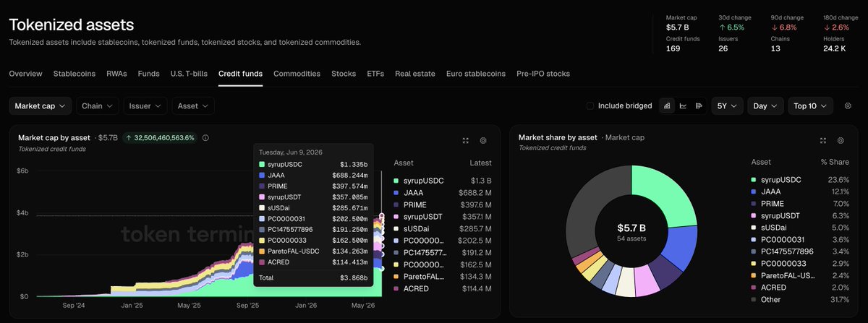The width and height of the screenshot is (868, 323).
Task: Click PRIME 7.0% in market share legend
Action: coord(800,204)
